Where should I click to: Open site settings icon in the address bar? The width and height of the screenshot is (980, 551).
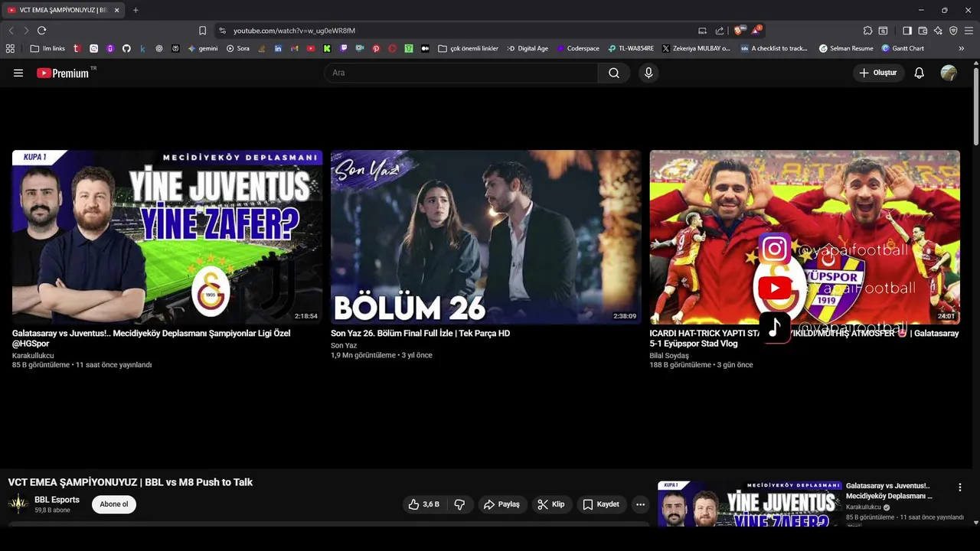click(222, 31)
